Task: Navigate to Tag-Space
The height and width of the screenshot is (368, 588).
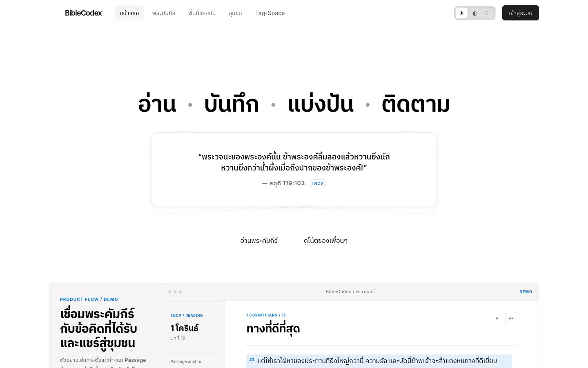Action: (x=270, y=13)
